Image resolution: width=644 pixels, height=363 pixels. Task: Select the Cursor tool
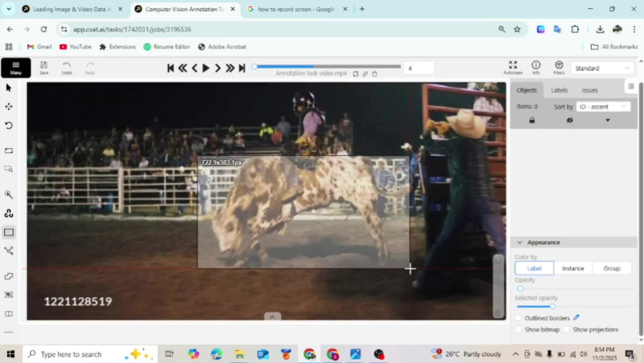[8, 88]
